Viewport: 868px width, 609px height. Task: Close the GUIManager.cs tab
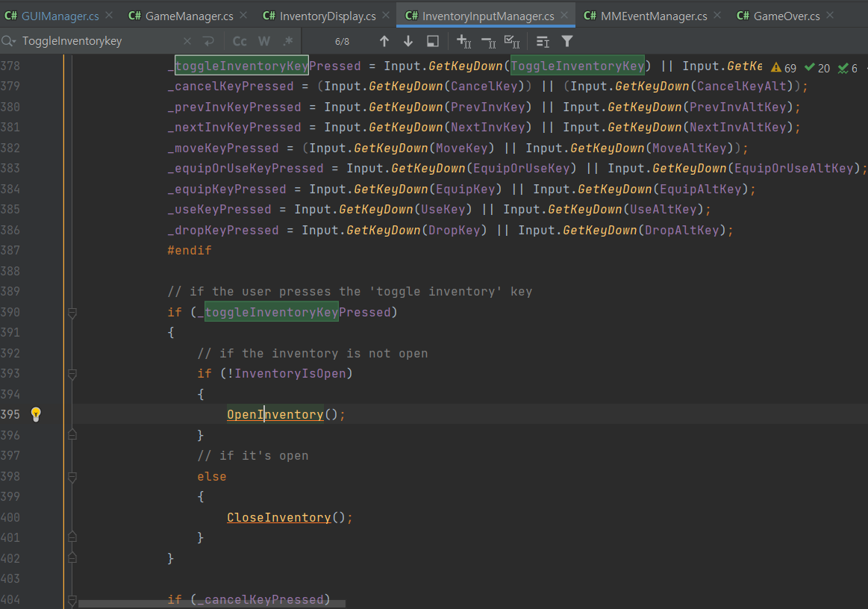coord(109,16)
